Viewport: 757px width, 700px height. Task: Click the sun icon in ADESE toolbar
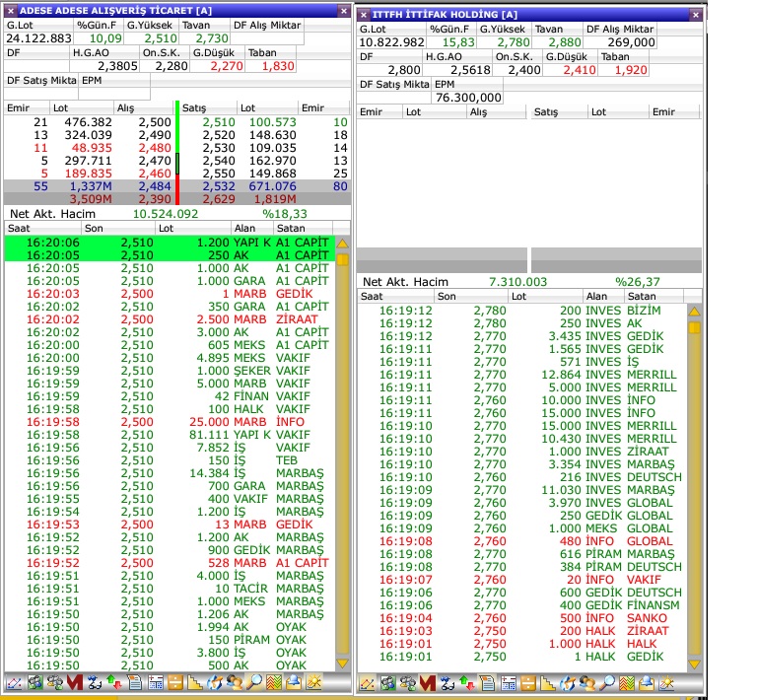(314, 682)
